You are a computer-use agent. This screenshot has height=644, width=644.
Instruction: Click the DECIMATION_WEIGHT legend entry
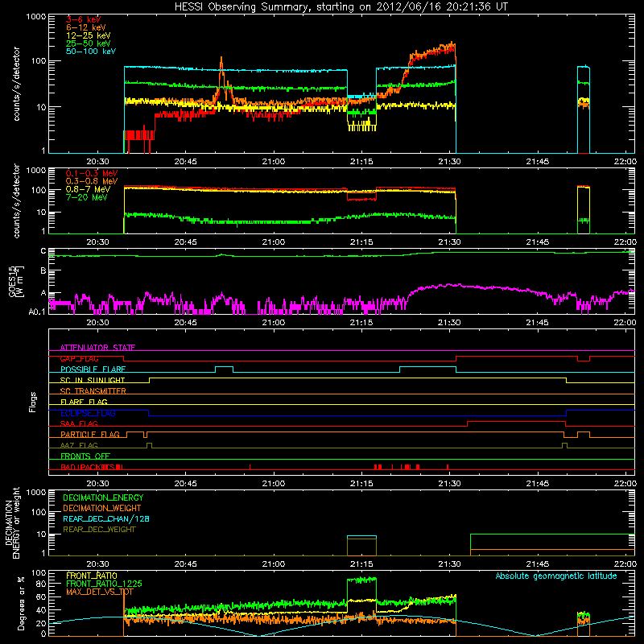click(x=102, y=508)
